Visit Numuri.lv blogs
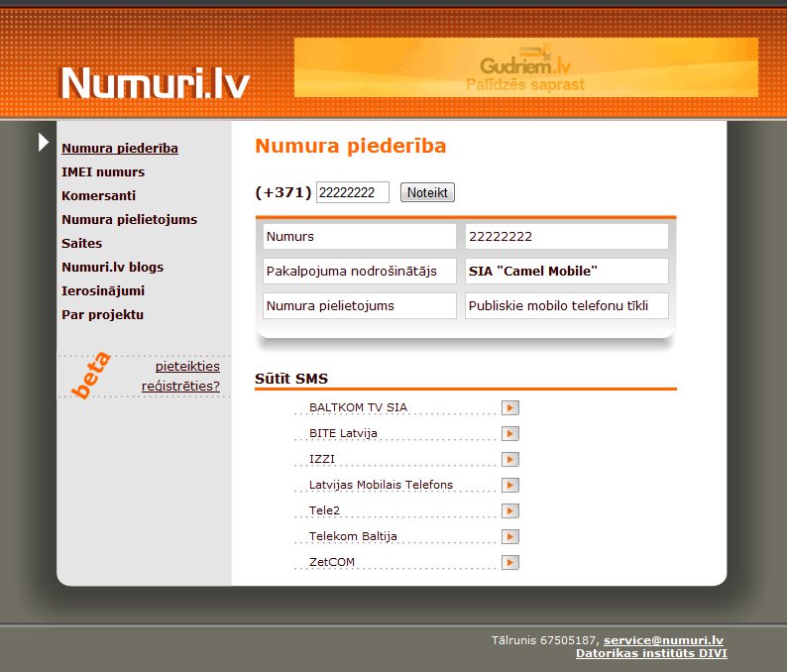 coord(112,267)
